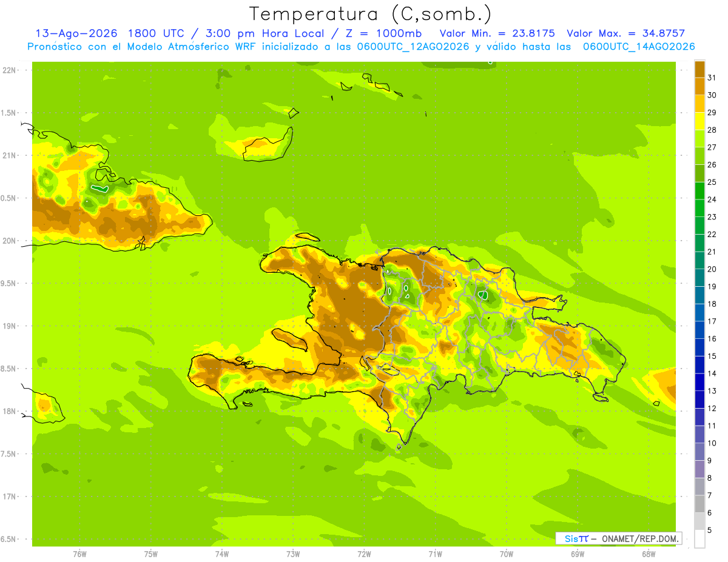
Task: Click the "69W" longitude axis label
Action: [578, 554]
